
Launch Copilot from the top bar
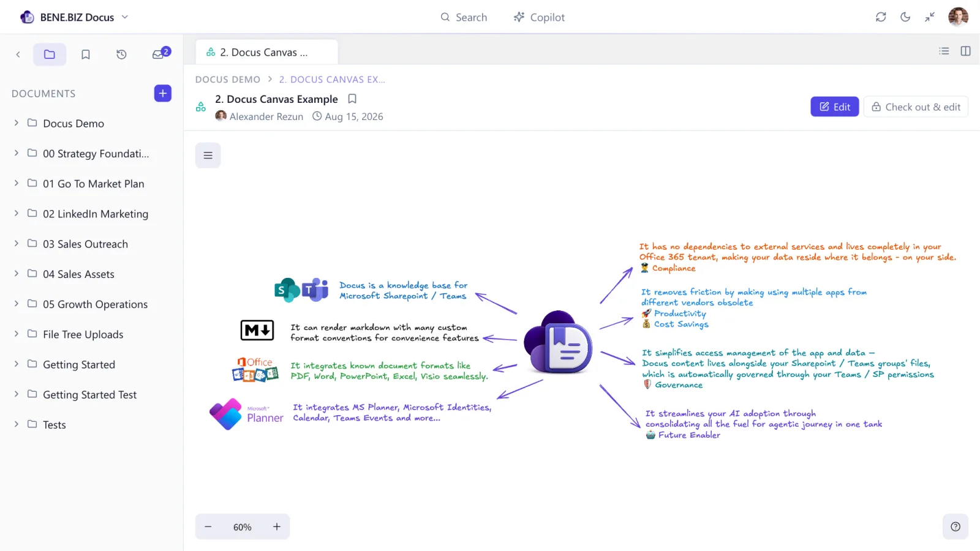539,17
